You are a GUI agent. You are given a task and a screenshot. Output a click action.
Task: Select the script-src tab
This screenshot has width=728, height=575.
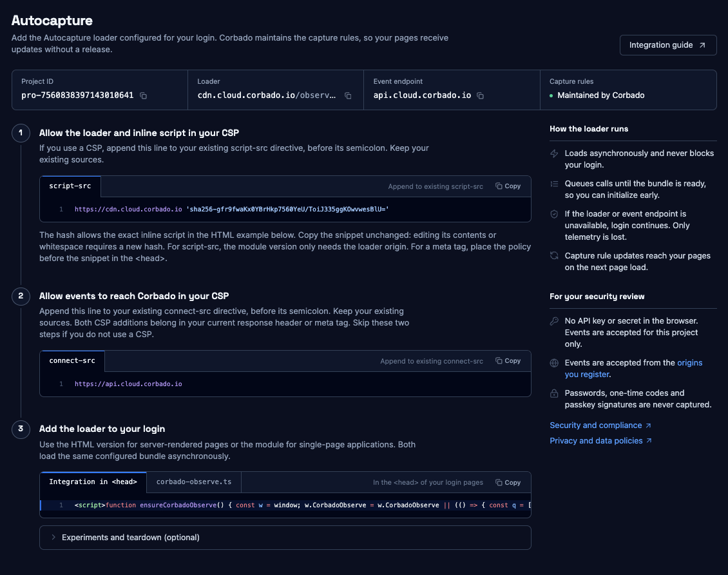[70, 186]
